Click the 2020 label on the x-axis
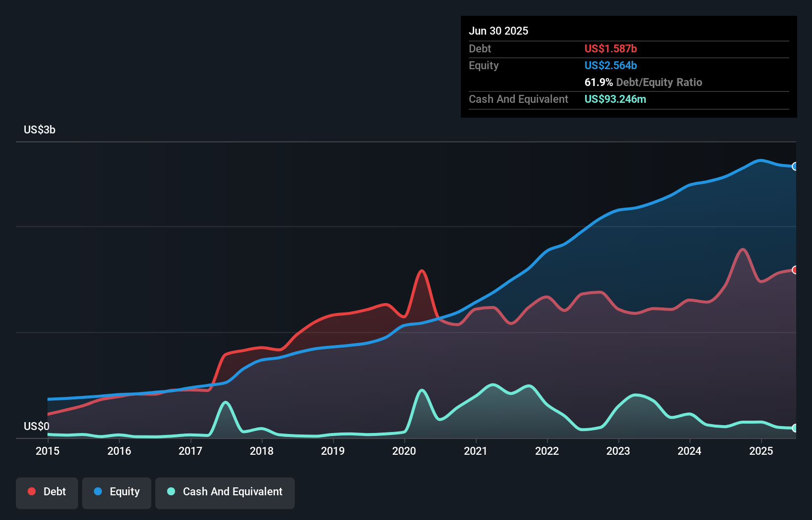Viewport: 812px width, 520px height. click(x=404, y=451)
